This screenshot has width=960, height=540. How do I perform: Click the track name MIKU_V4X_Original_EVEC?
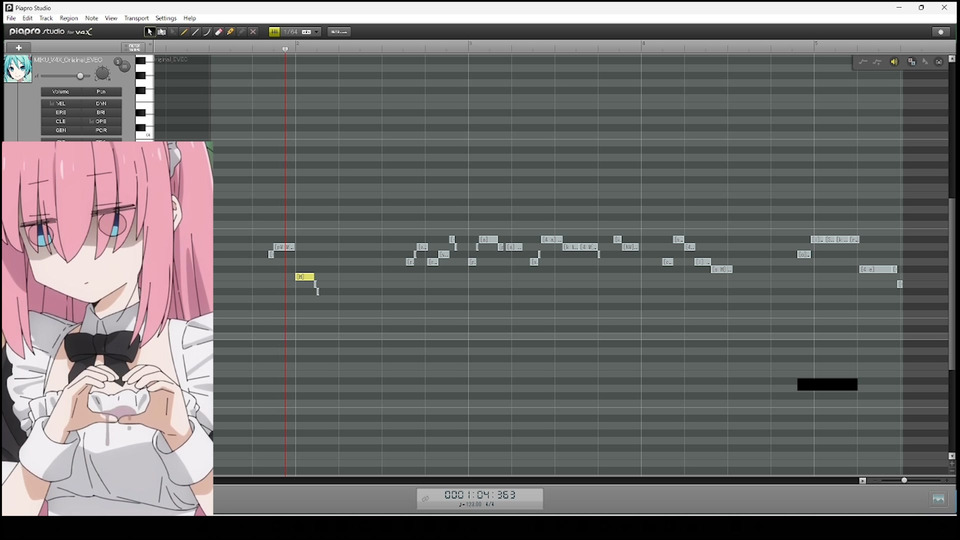pos(68,60)
